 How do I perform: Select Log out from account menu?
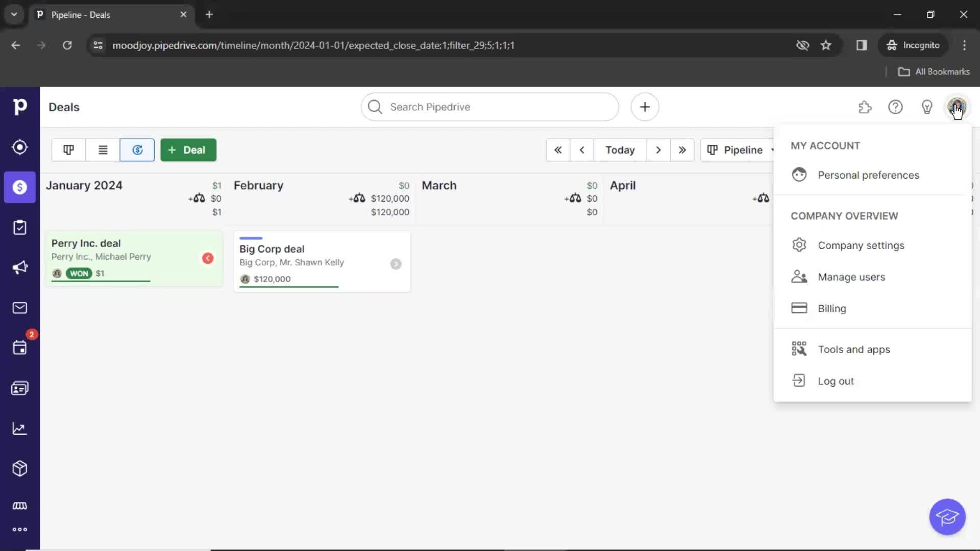(836, 380)
